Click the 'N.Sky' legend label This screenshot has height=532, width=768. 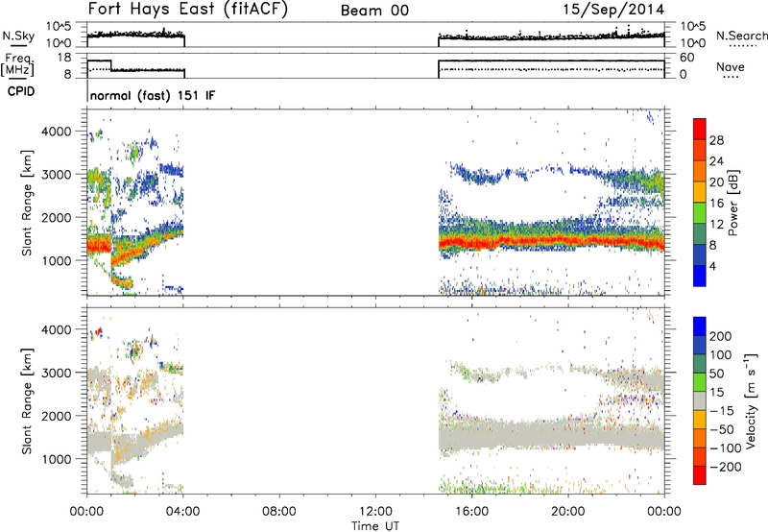click(x=18, y=36)
